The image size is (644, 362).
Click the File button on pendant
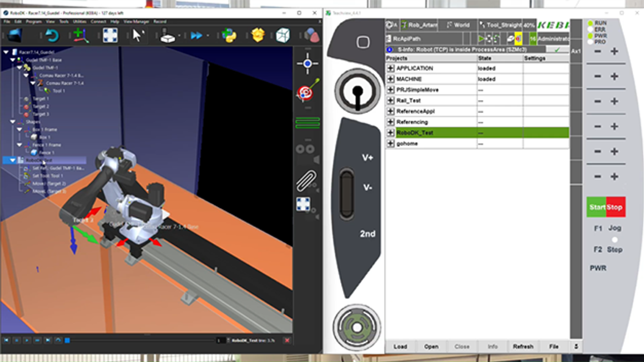click(x=554, y=346)
